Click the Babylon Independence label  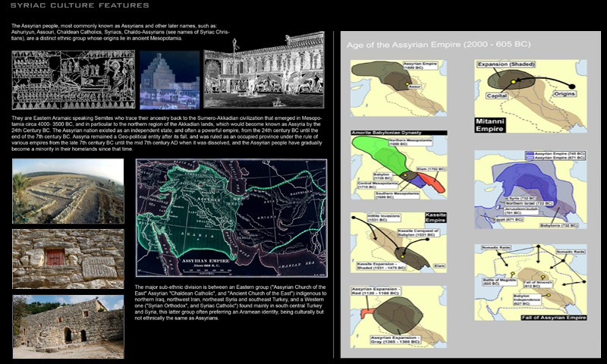(x=527, y=300)
